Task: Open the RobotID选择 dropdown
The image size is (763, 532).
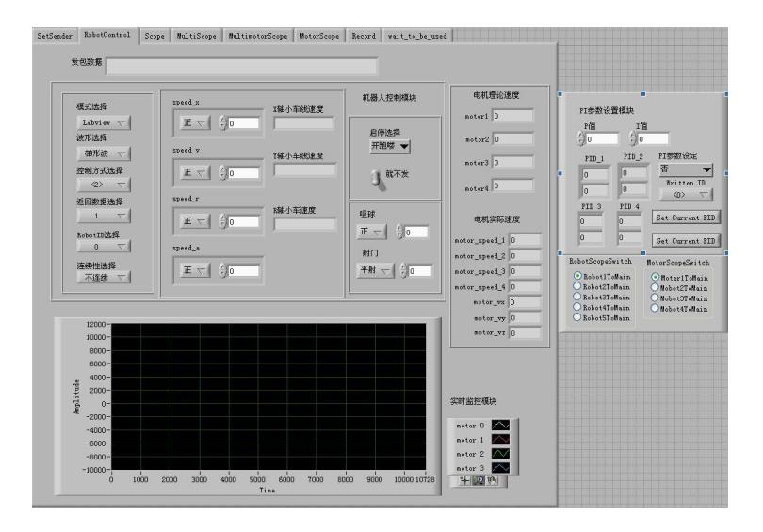Action: [104, 247]
